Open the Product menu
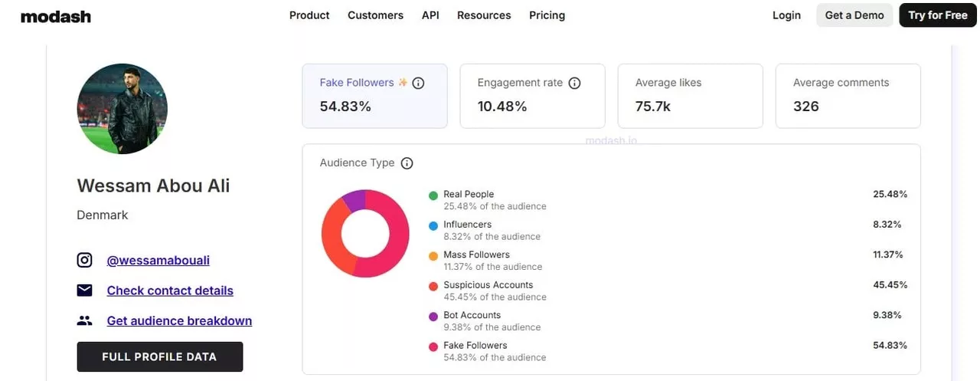 309,15
